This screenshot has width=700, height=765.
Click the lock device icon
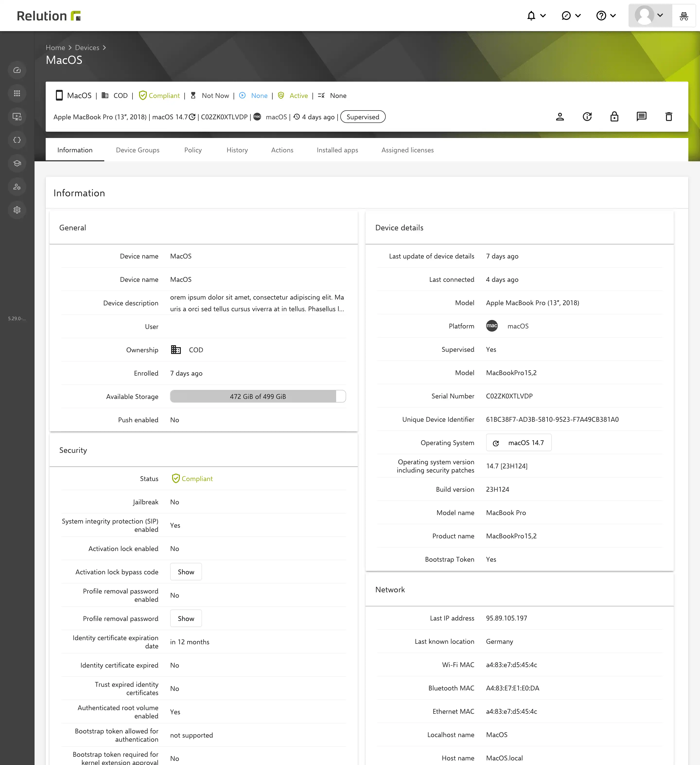(614, 117)
